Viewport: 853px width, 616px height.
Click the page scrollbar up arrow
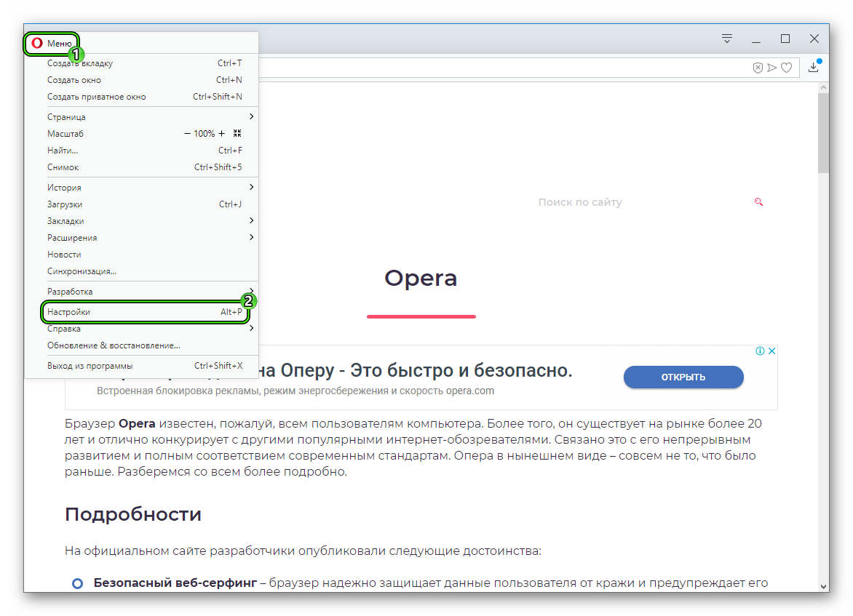click(824, 87)
